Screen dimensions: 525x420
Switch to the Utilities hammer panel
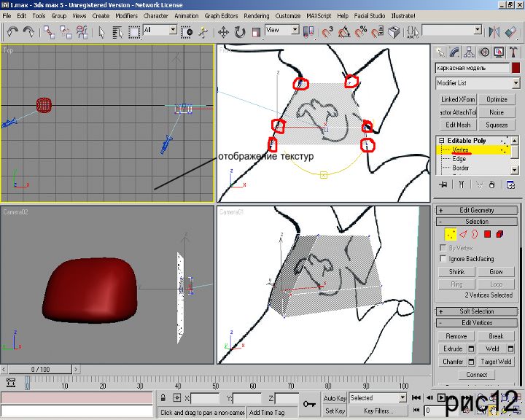(x=513, y=52)
